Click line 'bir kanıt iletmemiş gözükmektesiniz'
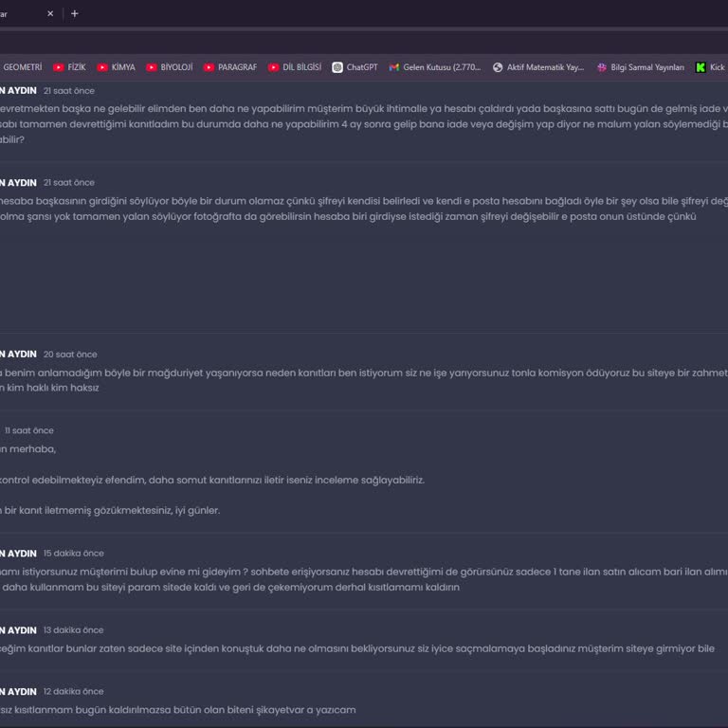 click(x=110, y=510)
